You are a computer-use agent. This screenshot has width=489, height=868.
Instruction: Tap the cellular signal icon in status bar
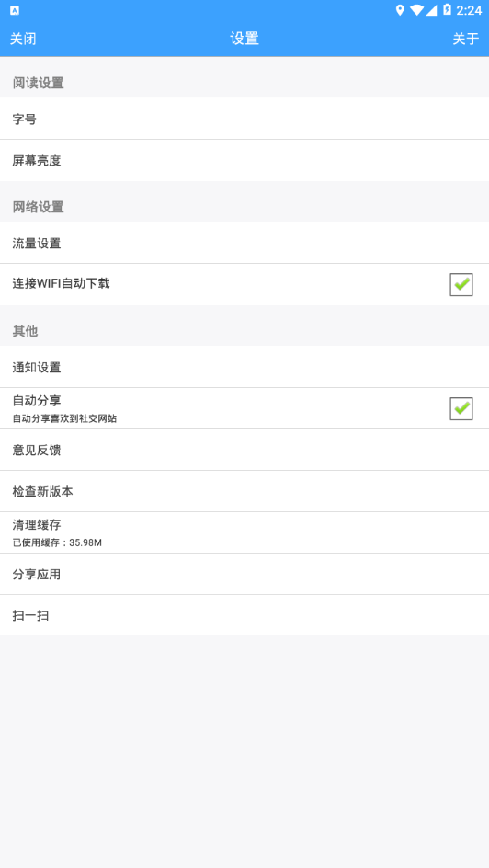coord(431,10)
